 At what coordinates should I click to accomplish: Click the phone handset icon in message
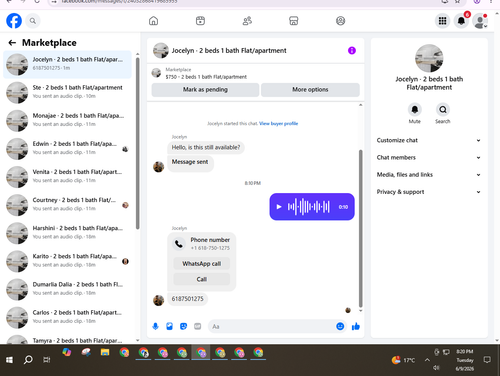(x=179, y=244)
